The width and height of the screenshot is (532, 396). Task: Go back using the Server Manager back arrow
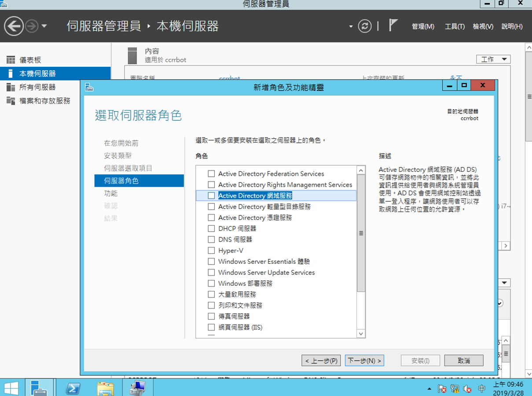[14, 26]
